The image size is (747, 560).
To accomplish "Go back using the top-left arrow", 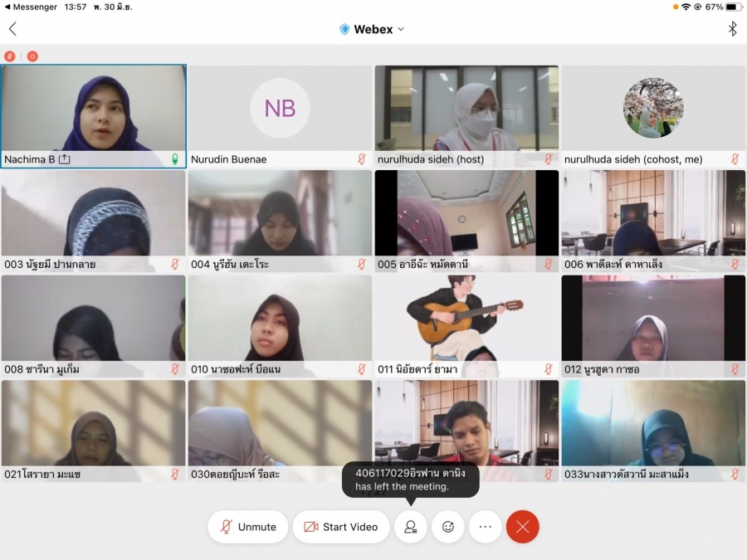I will (x=12, y=29).
